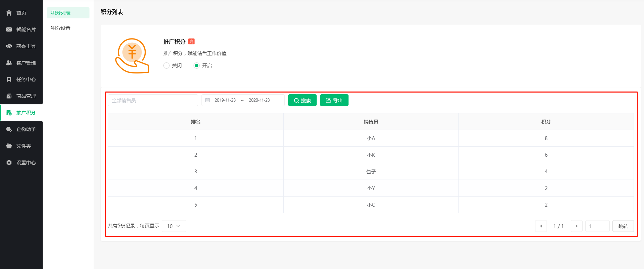Click rank 5 cell in 小C row
Screen dimensions: 644x269
(x=196, y=205)
